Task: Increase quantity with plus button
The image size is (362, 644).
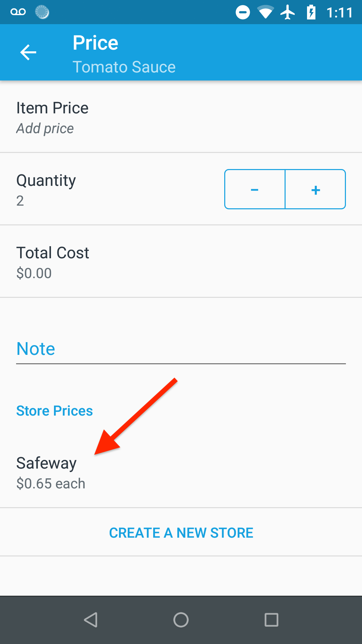Action: 315,190
